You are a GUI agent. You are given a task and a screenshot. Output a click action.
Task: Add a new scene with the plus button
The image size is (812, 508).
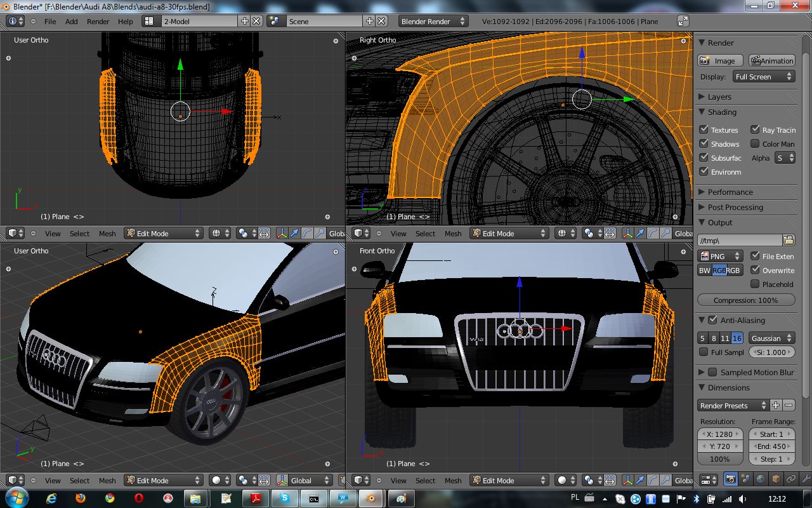[x=370, y=21]
